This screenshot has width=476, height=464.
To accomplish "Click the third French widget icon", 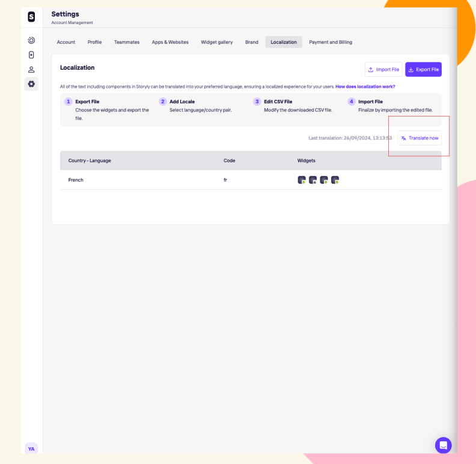I will click(x=324, y=180).
